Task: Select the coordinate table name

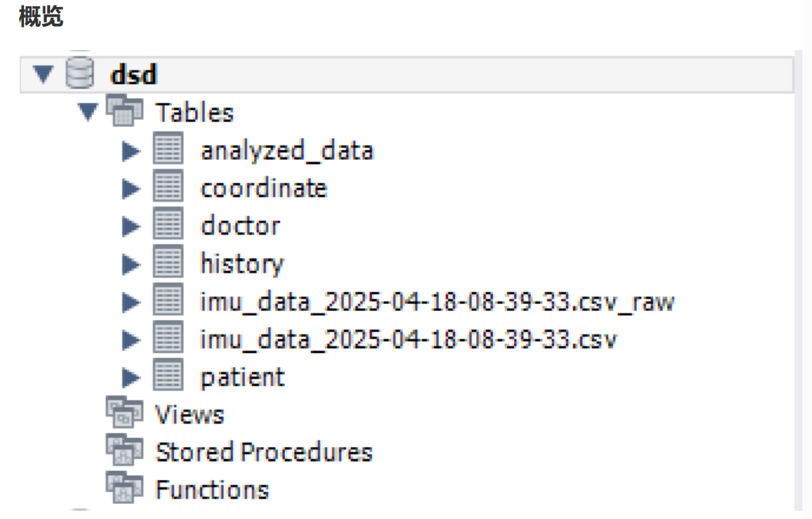Action: point(263,188)
